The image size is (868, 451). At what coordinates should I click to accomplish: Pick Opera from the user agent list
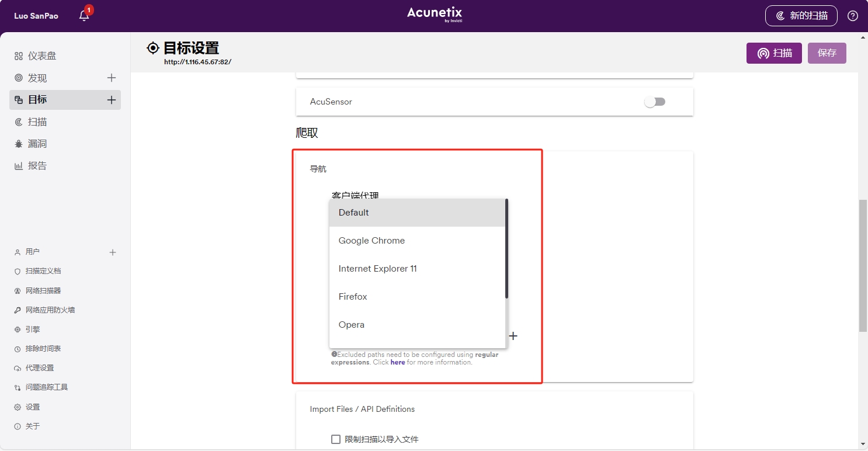[417, 325]
